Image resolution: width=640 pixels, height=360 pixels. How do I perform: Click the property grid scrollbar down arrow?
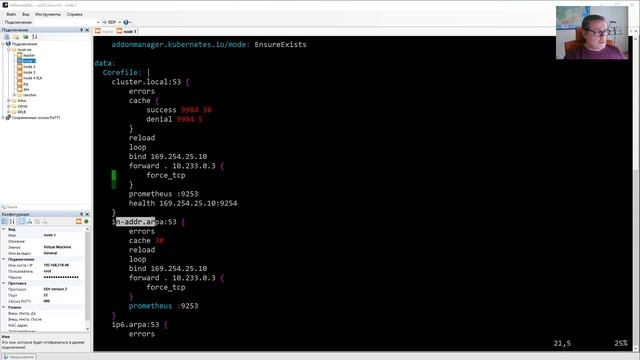click(x=87, y=329)
